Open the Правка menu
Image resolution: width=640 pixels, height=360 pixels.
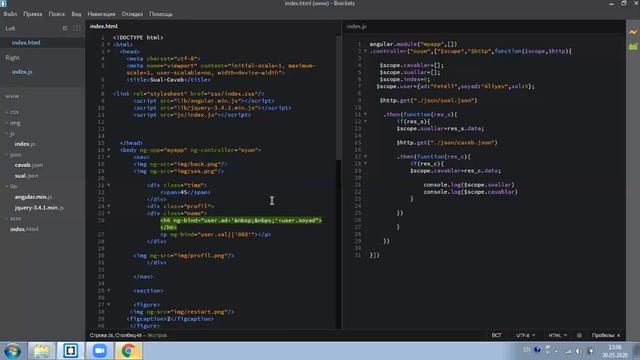[x=33, y=14]
